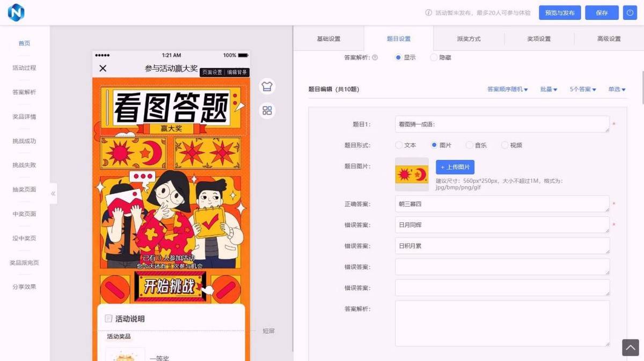Expand the 5个答案 dropdown
The image size is (644, 361).
pyautogui.click(x=583, y=90)
